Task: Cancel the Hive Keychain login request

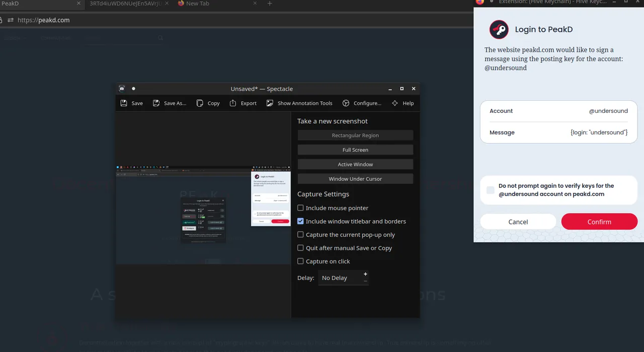Action: 518,222
